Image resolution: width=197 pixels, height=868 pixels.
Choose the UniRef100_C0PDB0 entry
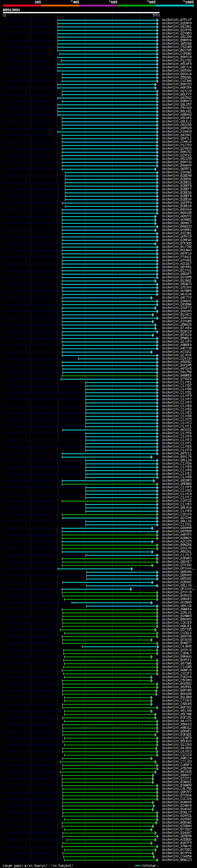pos(177,54)
